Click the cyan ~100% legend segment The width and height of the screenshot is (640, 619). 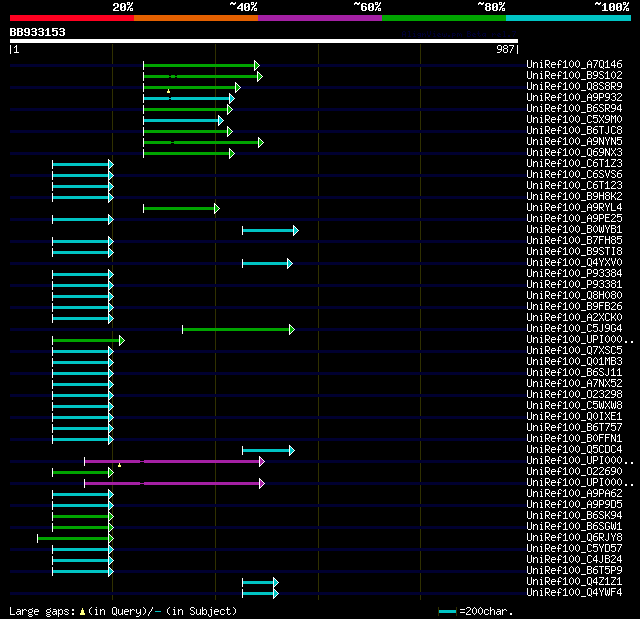coord(568,18)
